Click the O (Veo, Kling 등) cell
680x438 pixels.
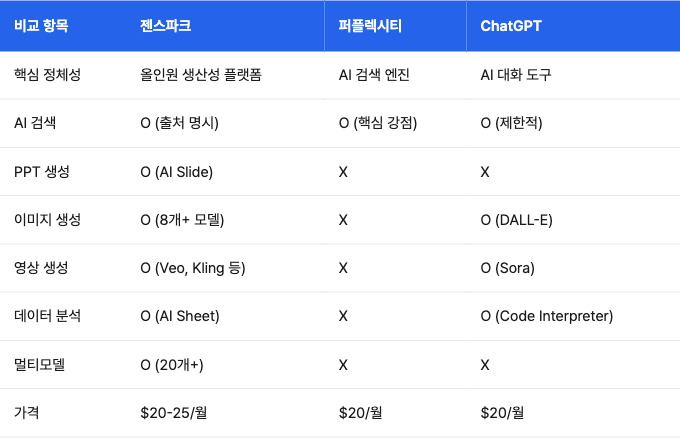tap(193, 268)
